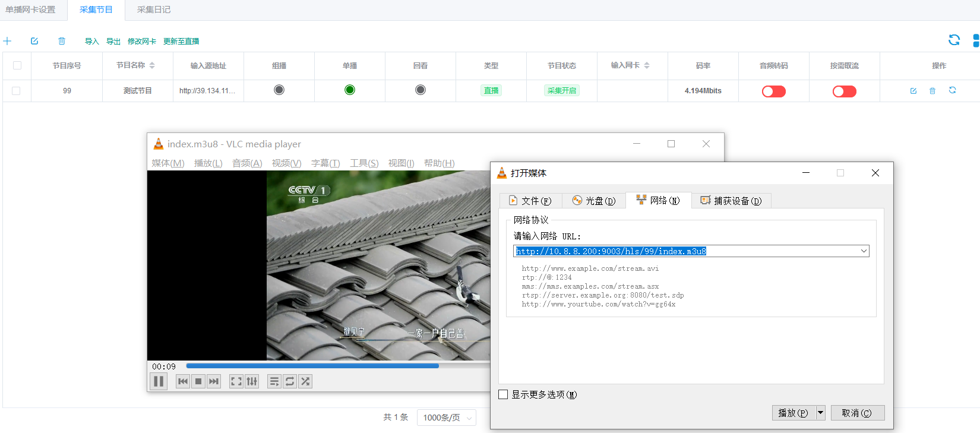Click the refresh icon at top right

954,40
